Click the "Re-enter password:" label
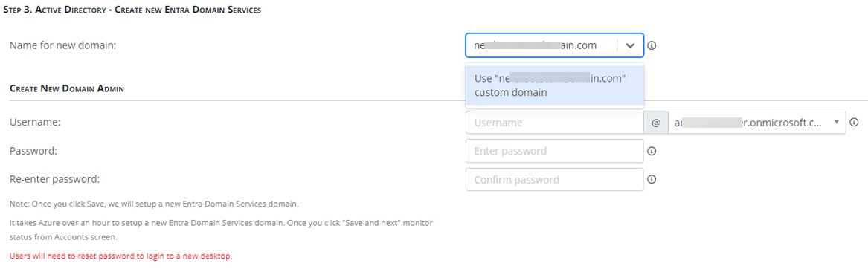 pos(54,179)
